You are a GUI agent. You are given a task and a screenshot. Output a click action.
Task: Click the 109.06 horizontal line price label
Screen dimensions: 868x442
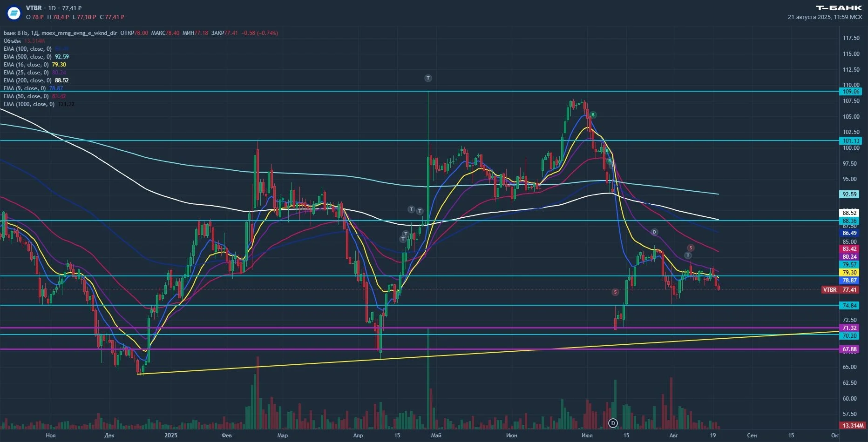851,92
